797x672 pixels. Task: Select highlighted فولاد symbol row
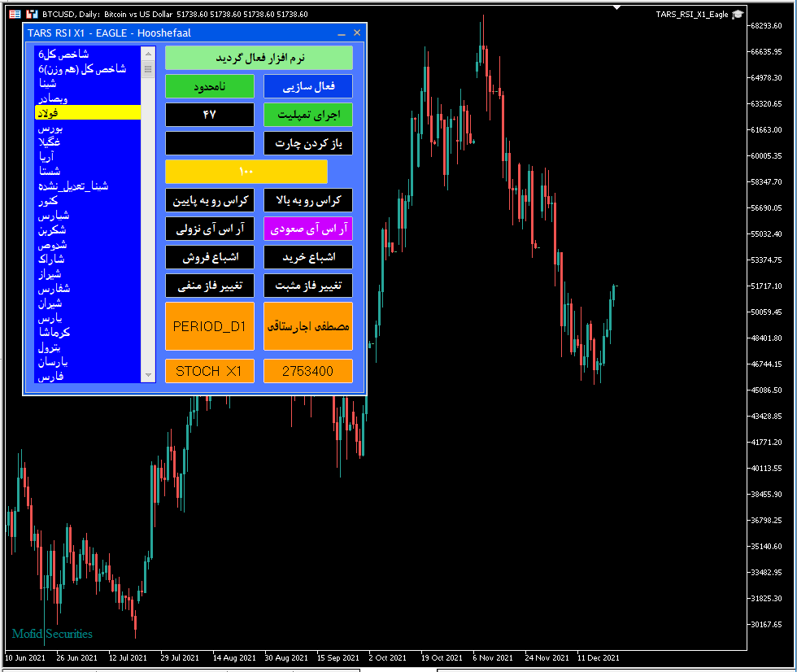point(88,112)
